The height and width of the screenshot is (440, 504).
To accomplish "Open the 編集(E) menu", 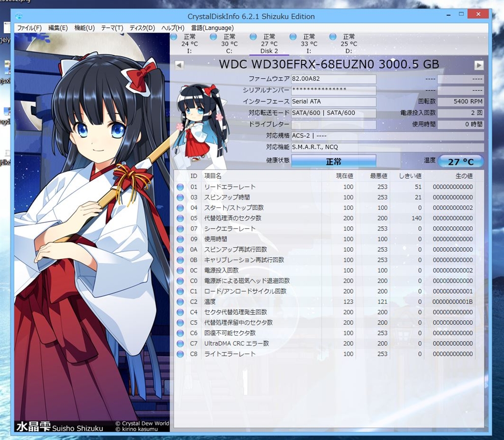I will coord(58,28).
